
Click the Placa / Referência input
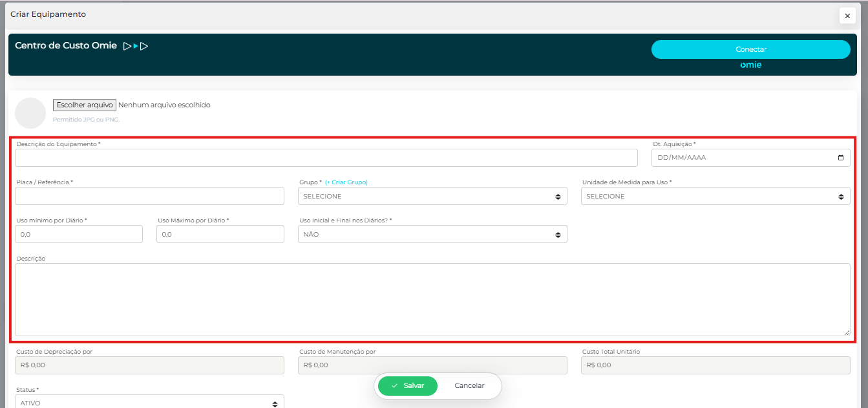tap(149, 196)
